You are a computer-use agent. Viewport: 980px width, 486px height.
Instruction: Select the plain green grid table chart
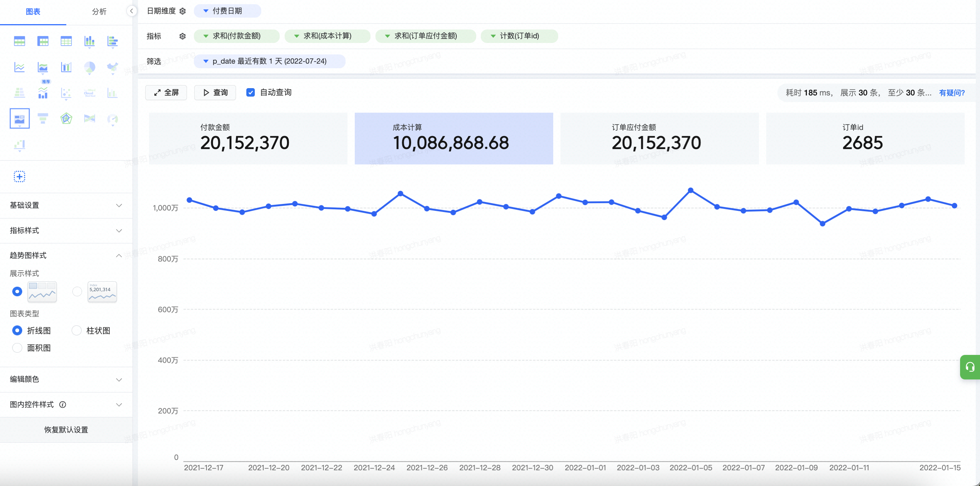[66, 41]
